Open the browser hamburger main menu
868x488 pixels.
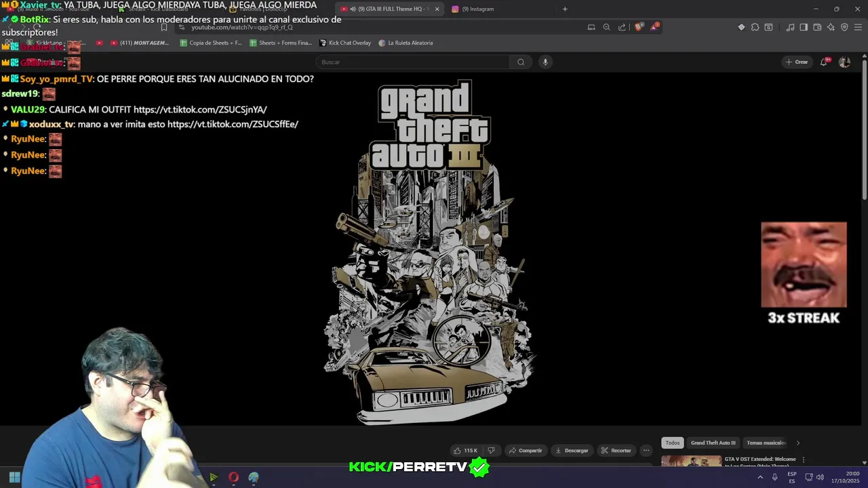(859, 27)
